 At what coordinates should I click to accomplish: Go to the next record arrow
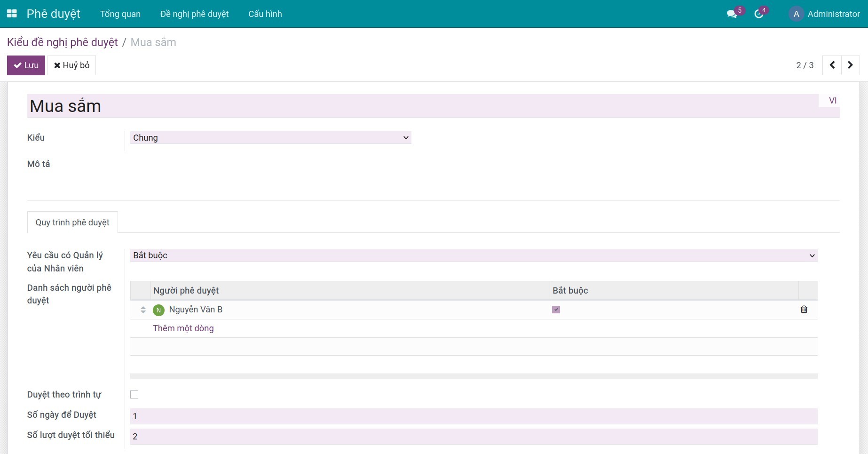(850, 65)
